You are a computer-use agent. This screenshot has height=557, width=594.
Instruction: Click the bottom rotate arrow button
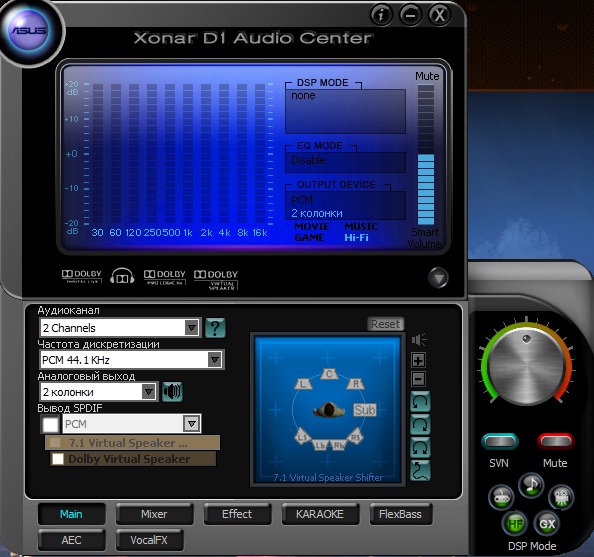tap(420, 447)
